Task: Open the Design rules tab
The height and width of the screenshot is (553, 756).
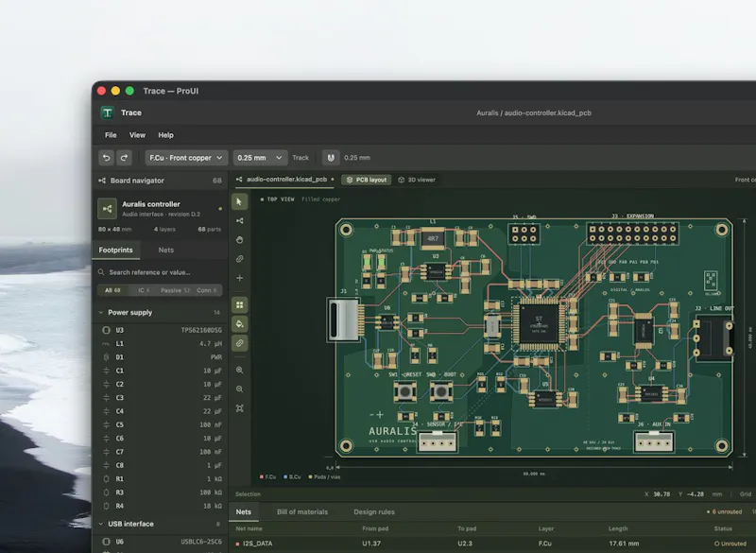Action: point(374,512)
